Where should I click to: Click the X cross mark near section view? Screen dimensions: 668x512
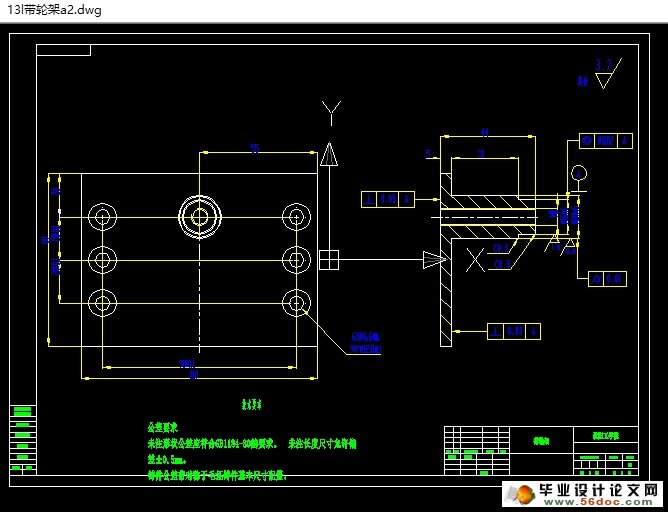point(475,259)
